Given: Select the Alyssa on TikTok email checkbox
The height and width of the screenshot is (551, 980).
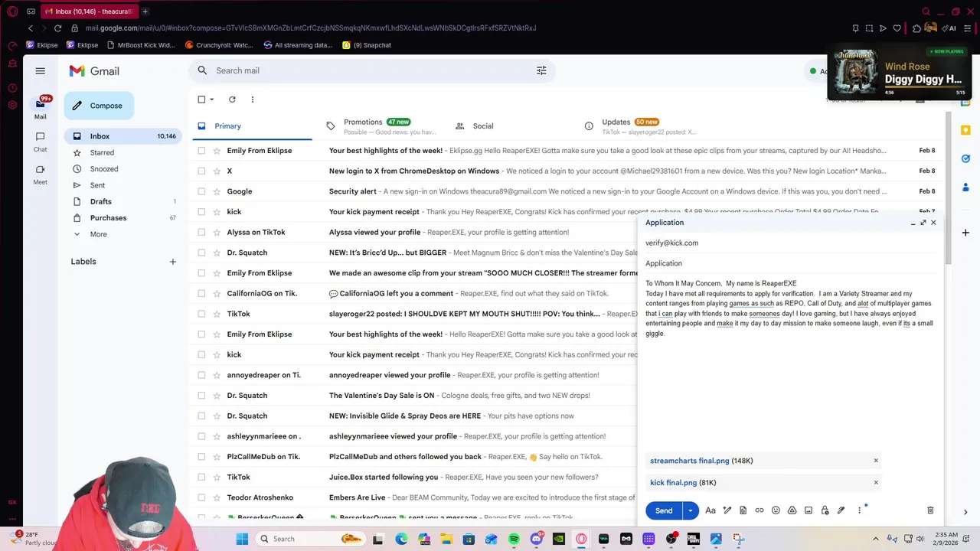Looking at the screenshot, I should coord(201,233).
